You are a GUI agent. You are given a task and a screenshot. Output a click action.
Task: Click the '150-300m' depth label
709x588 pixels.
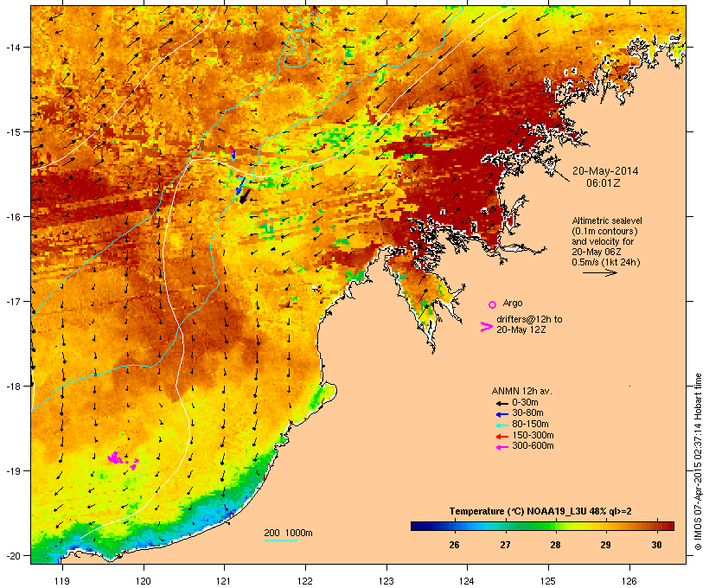tap(533, 436)
